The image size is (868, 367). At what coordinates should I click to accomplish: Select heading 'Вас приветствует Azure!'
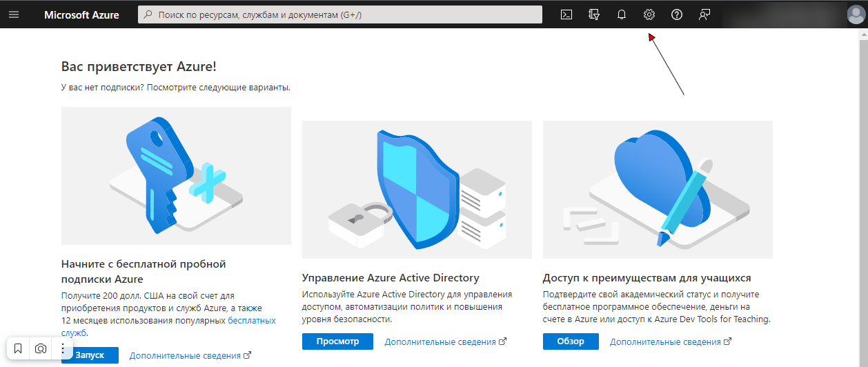point(139,67)
